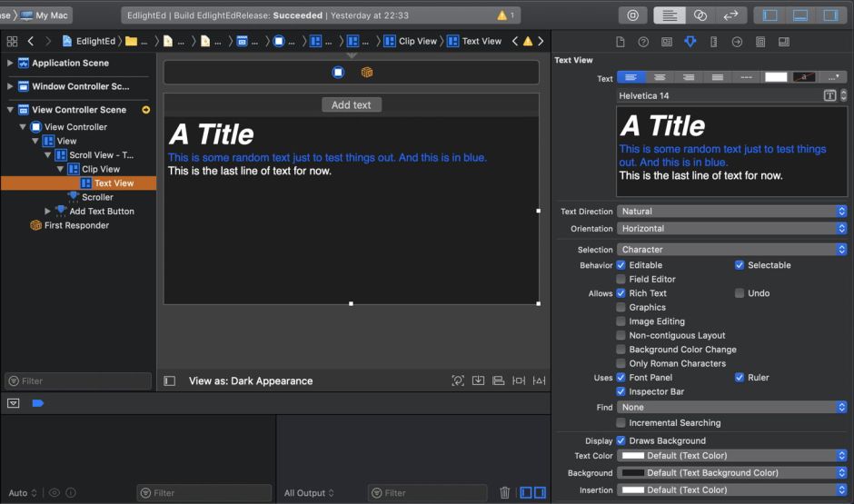854x504 pixels.
Task: Open the Find dropdown set to None
Action: (731, 408)
